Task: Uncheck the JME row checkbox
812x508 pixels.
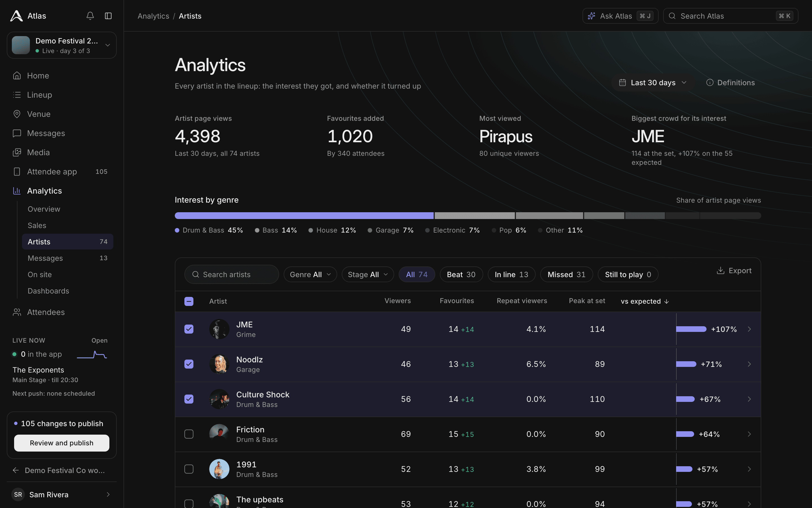Action: click(x=189, y=329)
